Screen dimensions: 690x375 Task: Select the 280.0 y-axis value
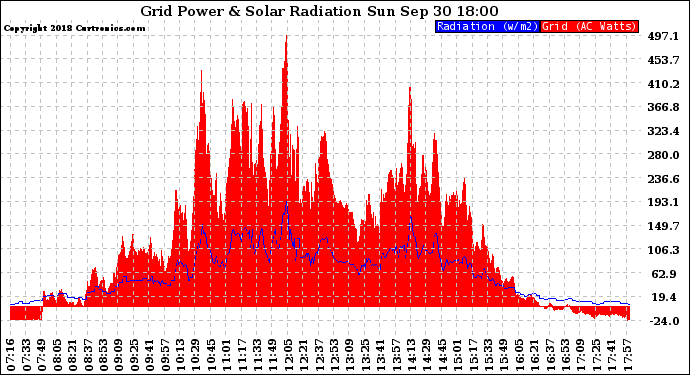[664, 155]
